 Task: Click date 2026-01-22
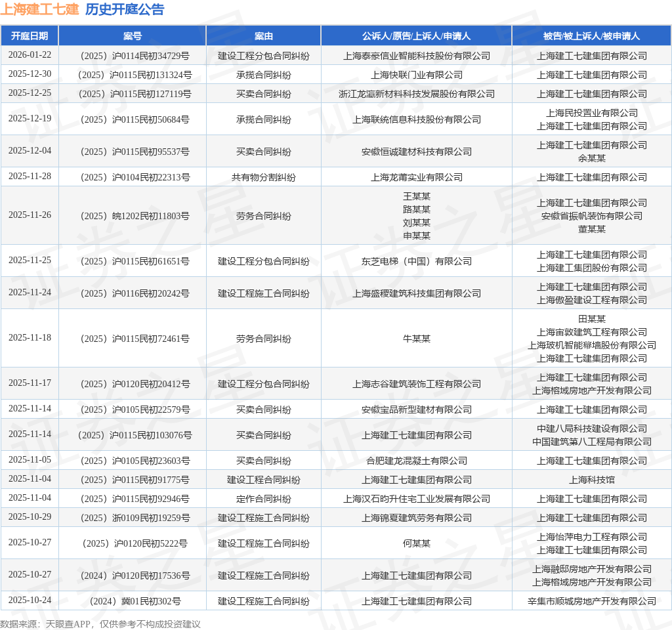tap(30, 55)
